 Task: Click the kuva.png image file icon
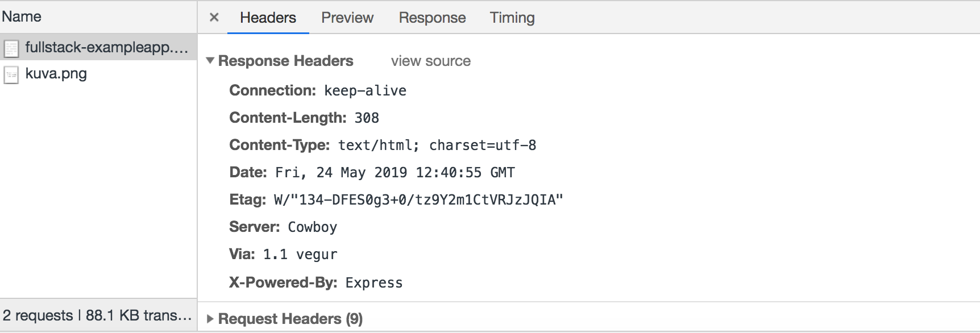click(x=11, y=74)
